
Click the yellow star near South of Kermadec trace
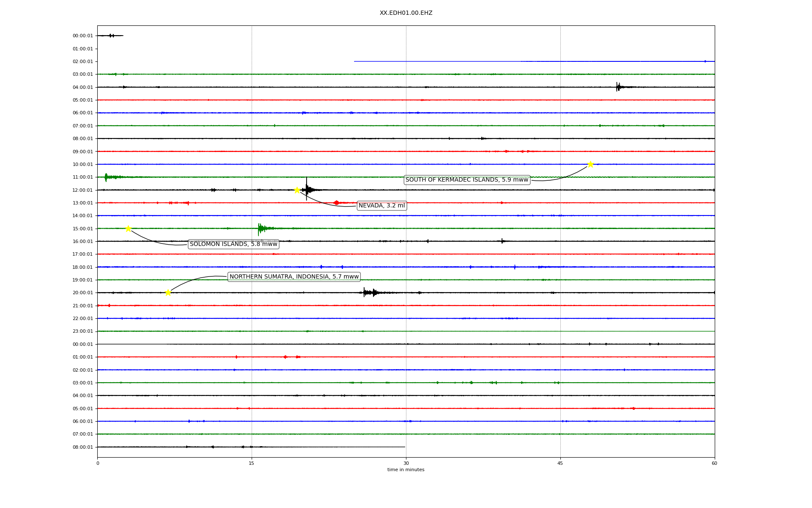590,164
